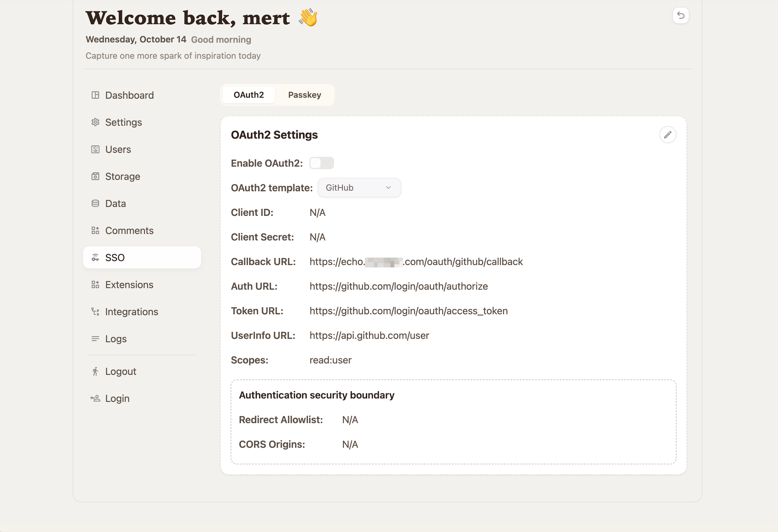The image size is (778, 532).
Task: Click the Authentication security boundary heading
Action: (x=317, y=395)
